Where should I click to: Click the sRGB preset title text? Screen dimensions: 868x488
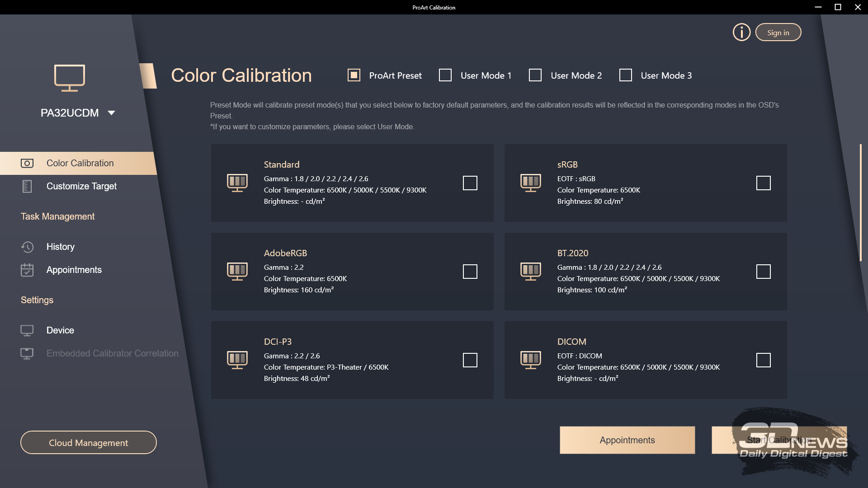coord(567,164)
